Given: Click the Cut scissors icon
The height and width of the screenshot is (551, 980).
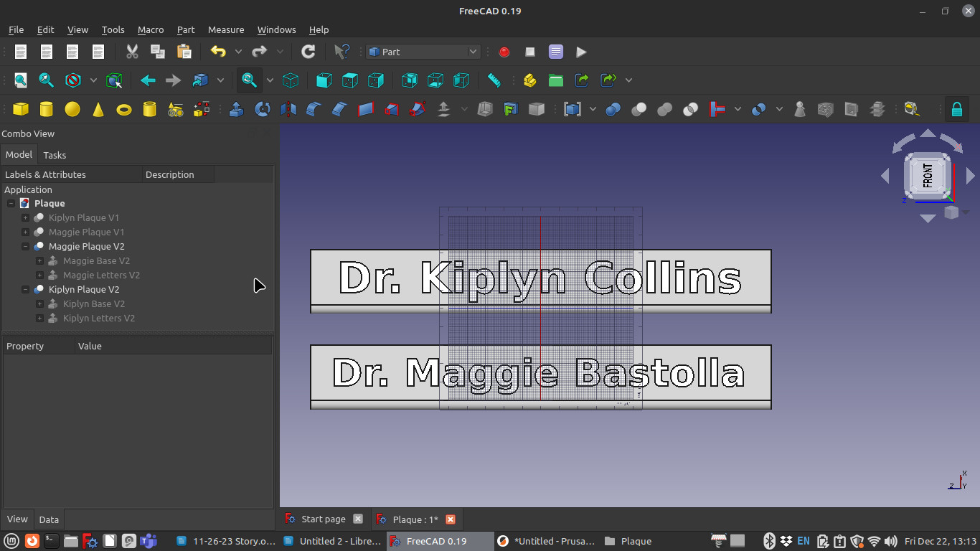Looking at the screenshot, I should pyautogui.click(x=132, y=52).
